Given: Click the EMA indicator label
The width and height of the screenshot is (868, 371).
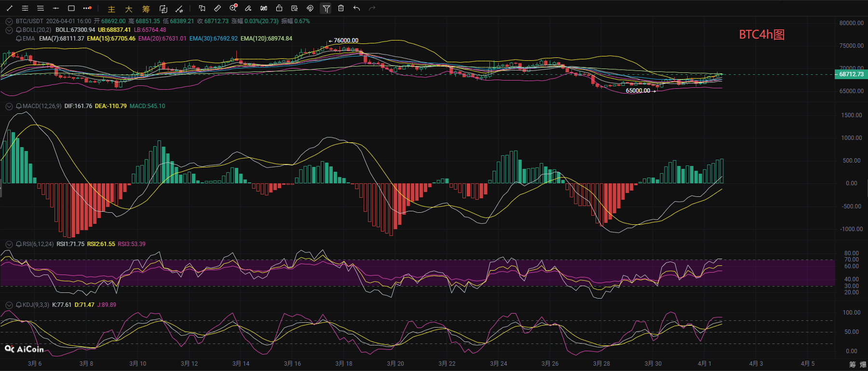Looking at the screenshot, I should point(28,39).
